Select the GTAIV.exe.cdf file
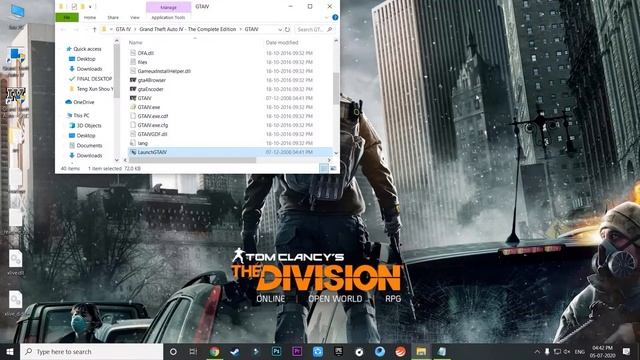 point(153,116)
